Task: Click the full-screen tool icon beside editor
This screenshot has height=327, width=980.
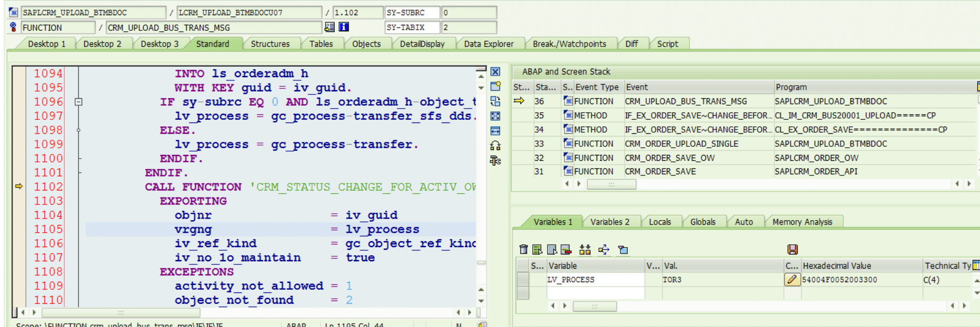Action: (495, 116)
